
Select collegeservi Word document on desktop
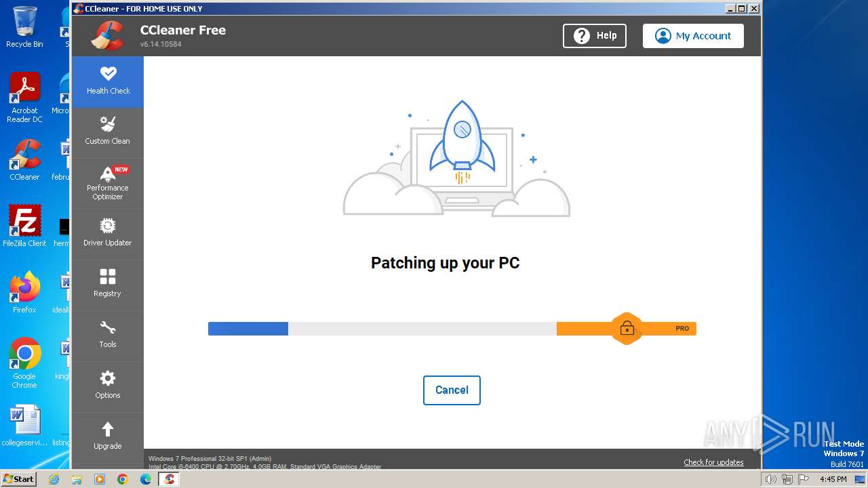coord(24,426)
